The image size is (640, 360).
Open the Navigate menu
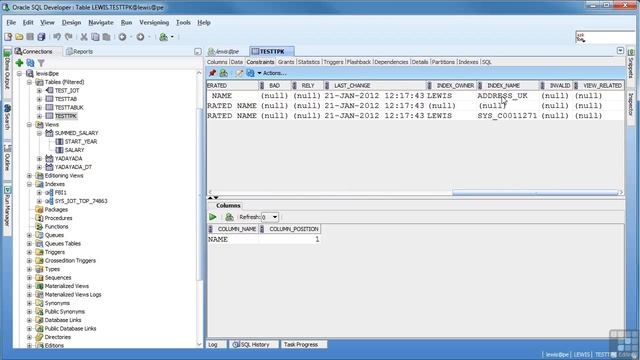pyautogui.click(x=101, y=23)
